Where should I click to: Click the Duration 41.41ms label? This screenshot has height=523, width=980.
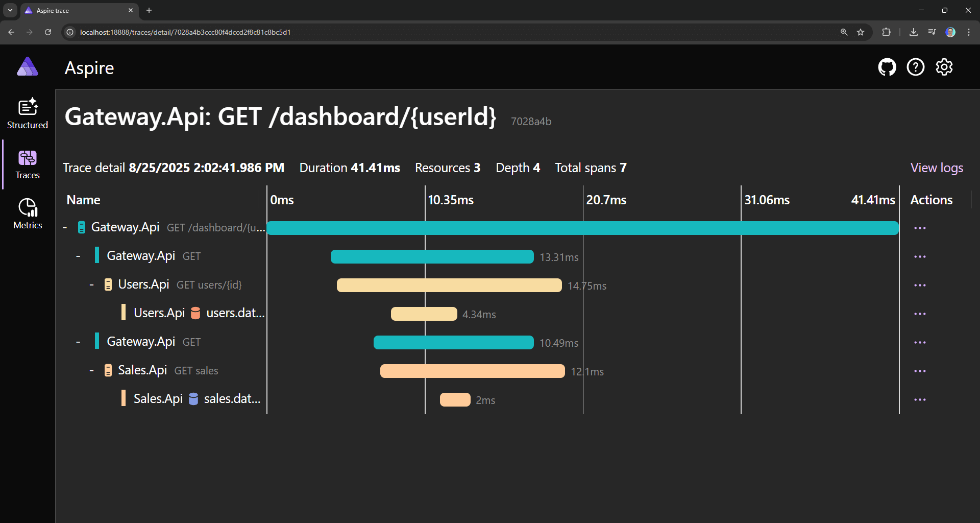click(x=350, y=168)
